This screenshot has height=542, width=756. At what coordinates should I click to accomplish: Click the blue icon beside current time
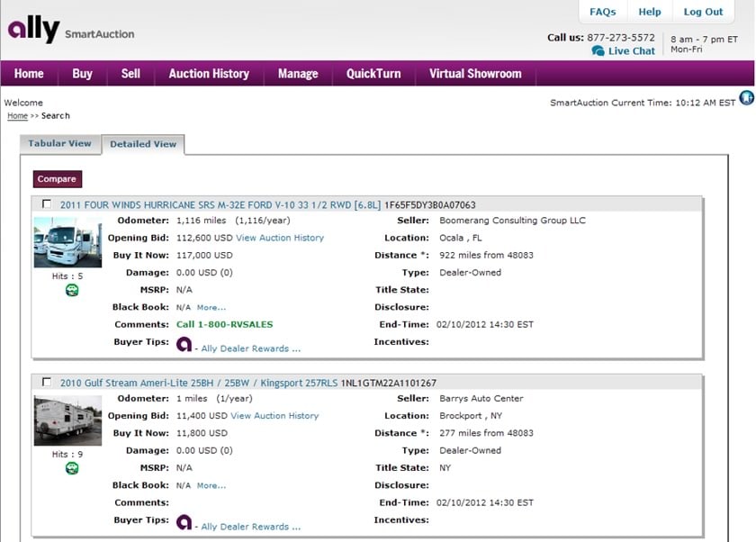pos(747,98)
